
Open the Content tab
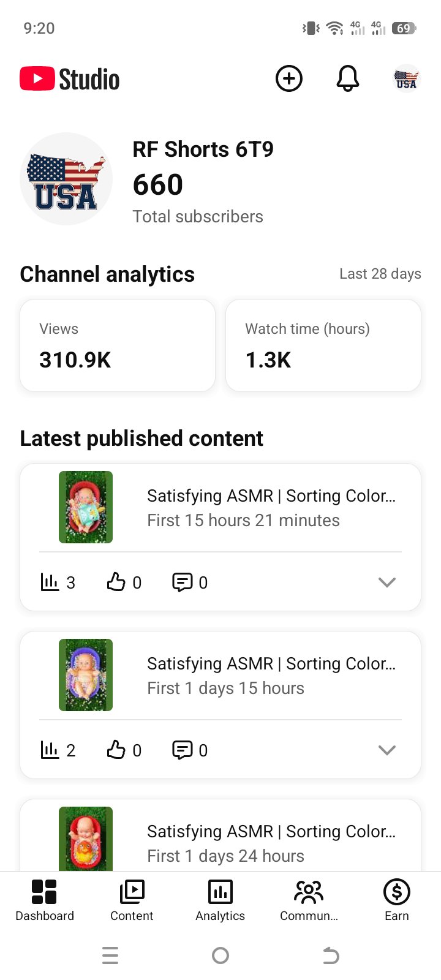point(132,900)
